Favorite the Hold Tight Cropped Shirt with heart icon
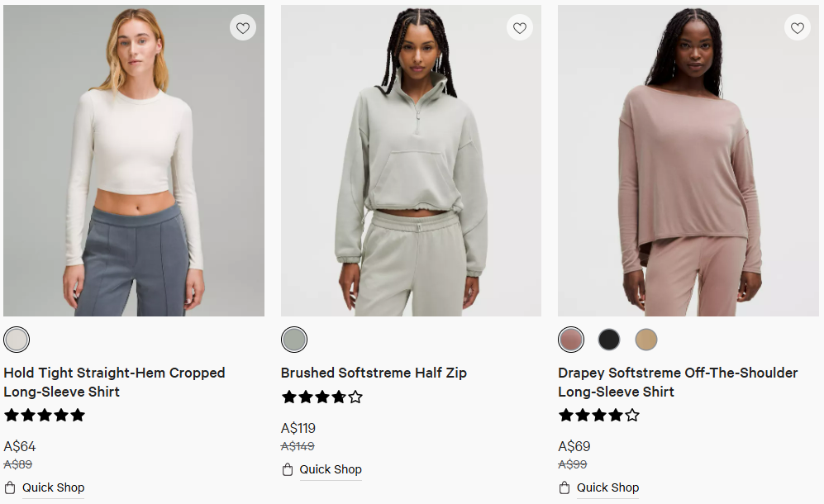Screen dimensions: 824x504 coord(242,28)
